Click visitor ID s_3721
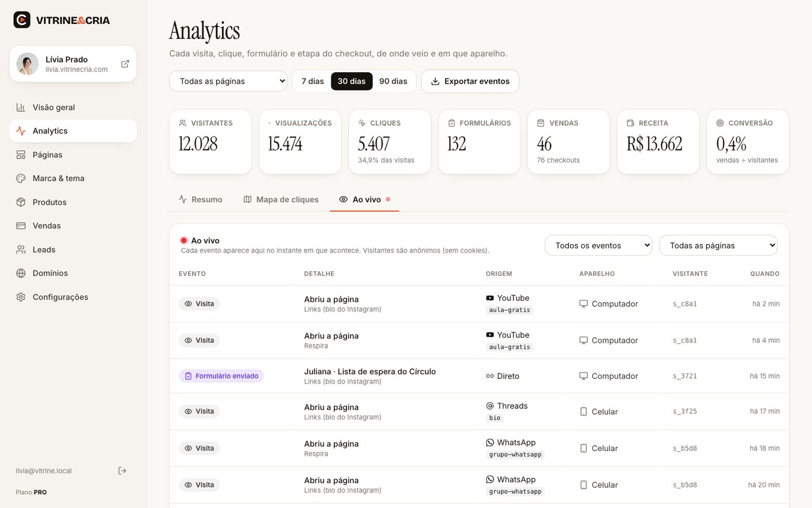The image size is (812, 508). coord(685,376)
